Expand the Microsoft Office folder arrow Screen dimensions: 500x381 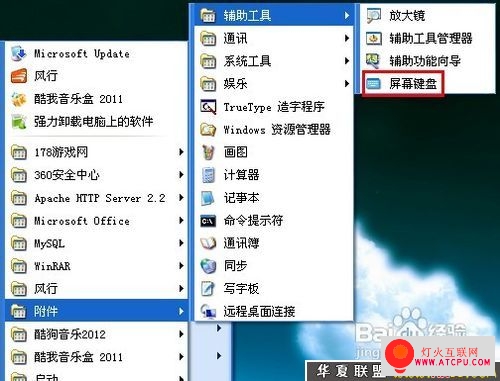click(x=181, y=221)
